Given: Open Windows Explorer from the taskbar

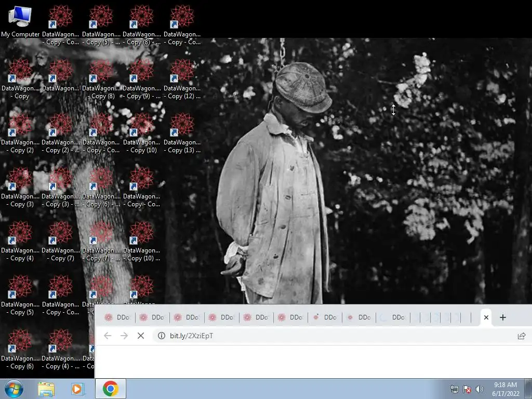Looking at the screenshot, I should click(46, 389).
